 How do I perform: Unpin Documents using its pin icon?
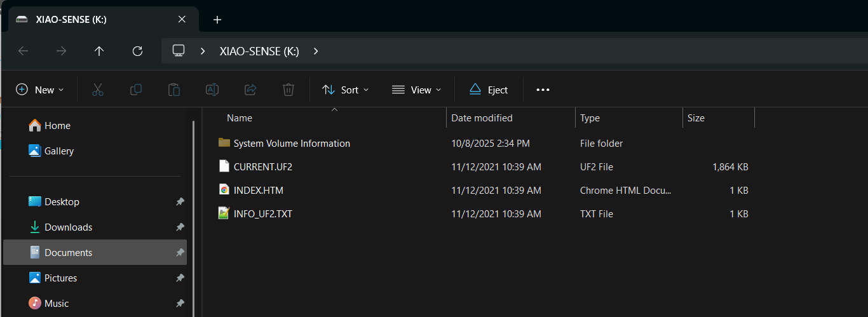point(180,253)
